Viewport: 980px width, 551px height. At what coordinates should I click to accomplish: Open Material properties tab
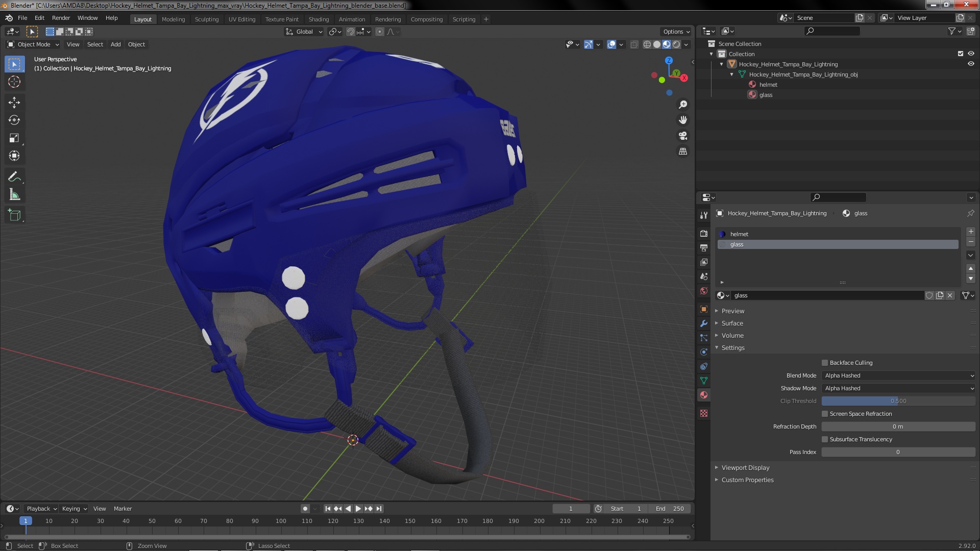[x=704, y=395]
